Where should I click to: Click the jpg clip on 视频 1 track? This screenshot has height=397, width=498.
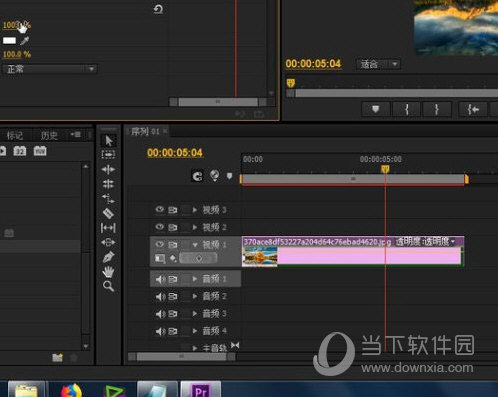tap(353, 252)
